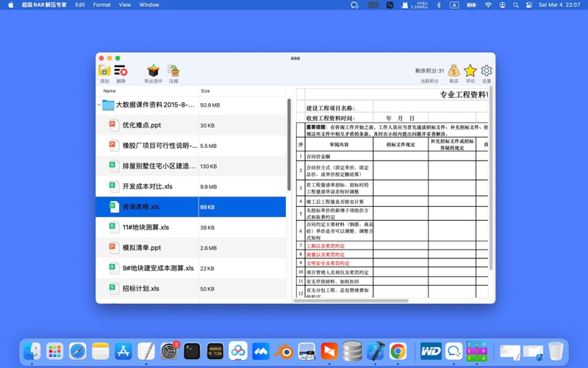Open the Window menu

pyautogui.click(x=149, y=5)
